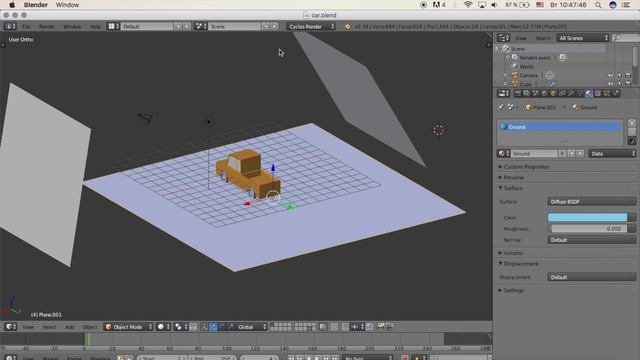Toggle renderability camera icon for Camera row
The height and width of the screenshot is (360, 640).
[x=628, y=76]
